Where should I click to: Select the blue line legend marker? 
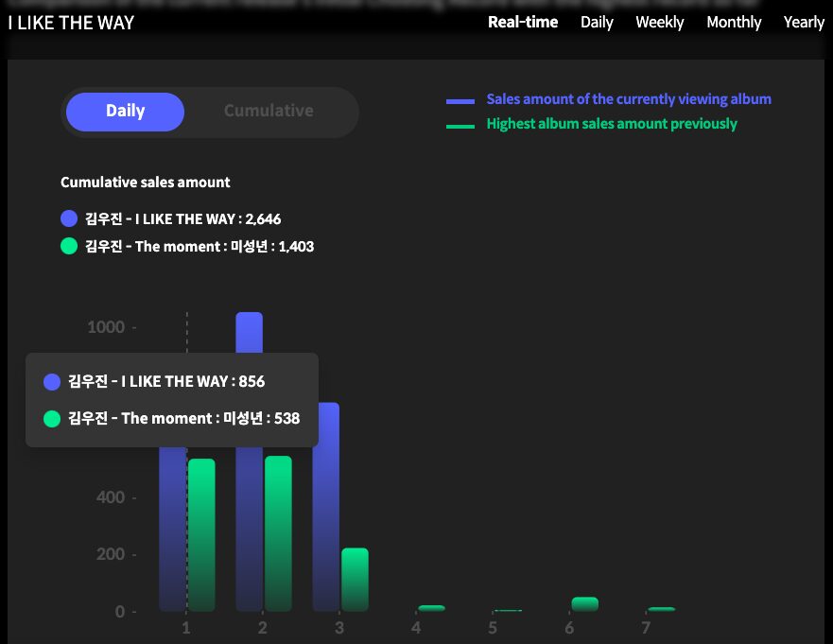[460, 98]
